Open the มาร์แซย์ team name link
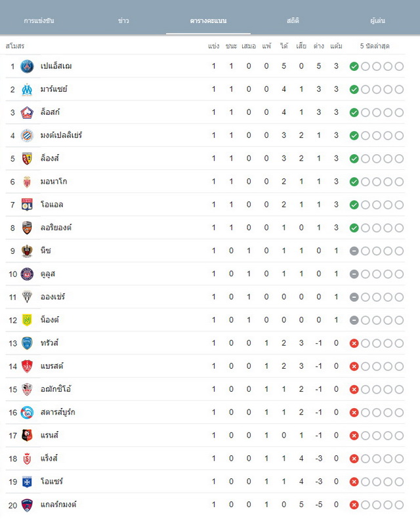The height and width of the screenshot is (519, 420). click(x=54, y=89)
